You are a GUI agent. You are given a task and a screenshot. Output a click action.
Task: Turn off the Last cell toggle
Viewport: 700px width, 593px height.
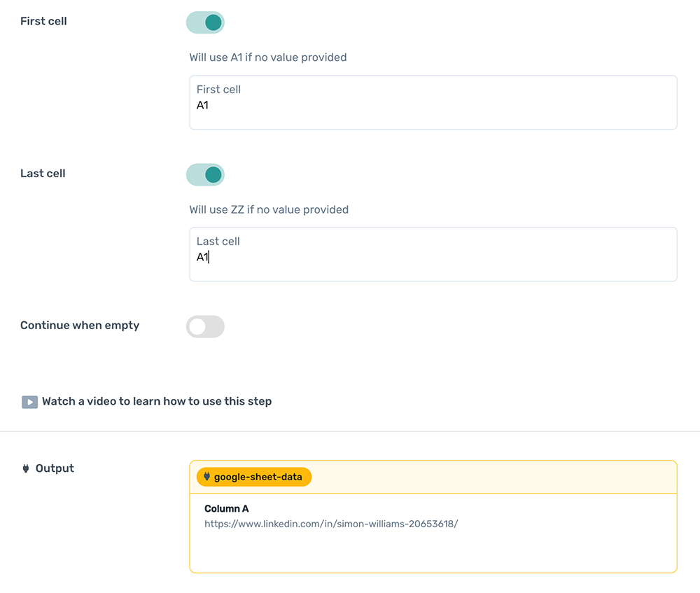pyautogui.click(x=205, y=174)
